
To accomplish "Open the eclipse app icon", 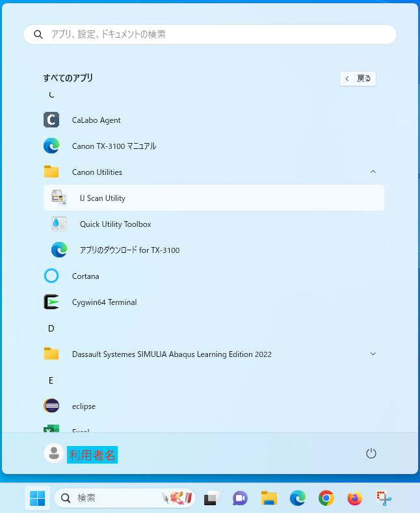I will pyautogui.click(x=51, y=406).
